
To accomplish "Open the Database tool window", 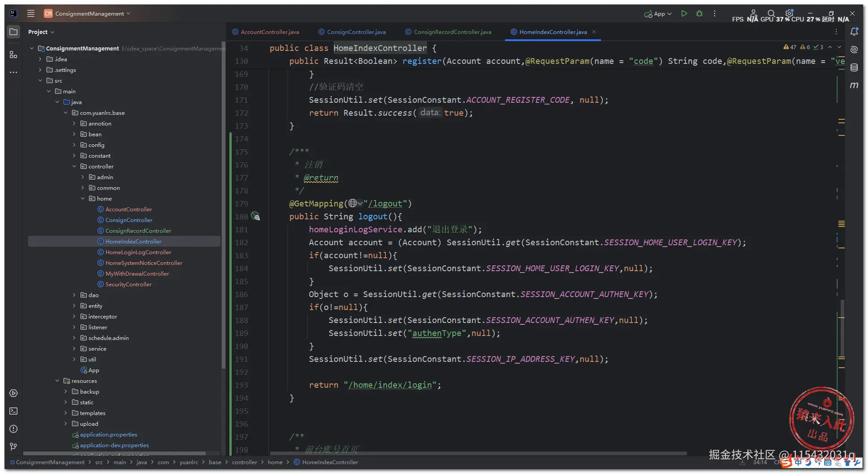I will click(854, 67).
